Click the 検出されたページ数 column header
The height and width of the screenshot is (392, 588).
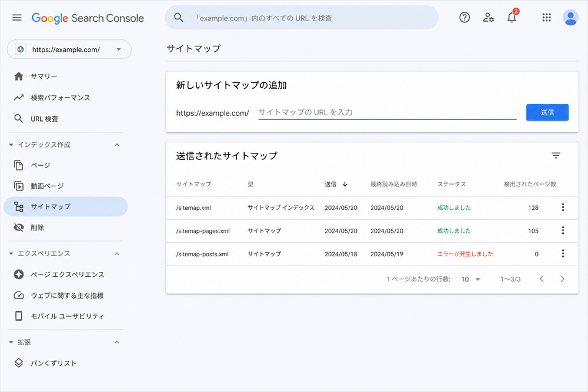click(x=530, y=184)
